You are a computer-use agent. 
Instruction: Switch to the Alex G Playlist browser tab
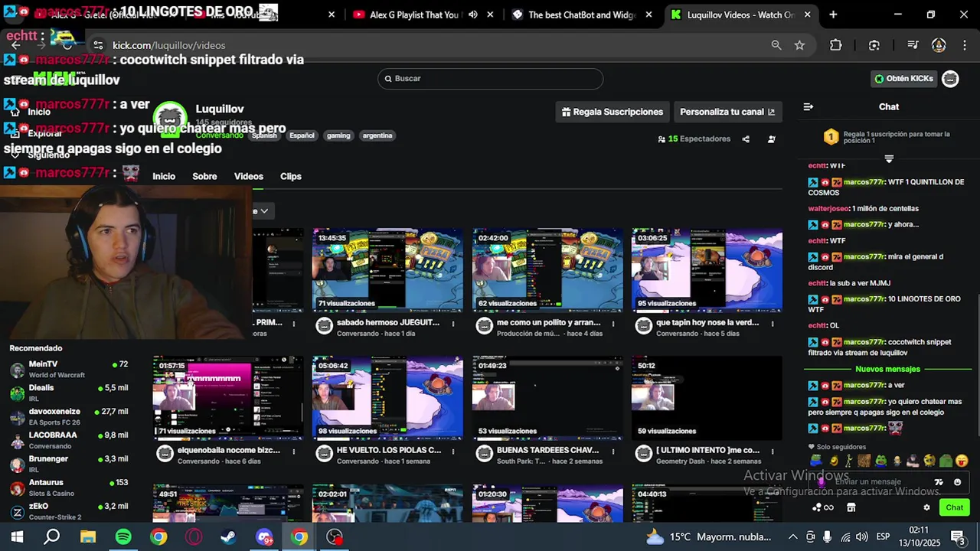[413, 15]
